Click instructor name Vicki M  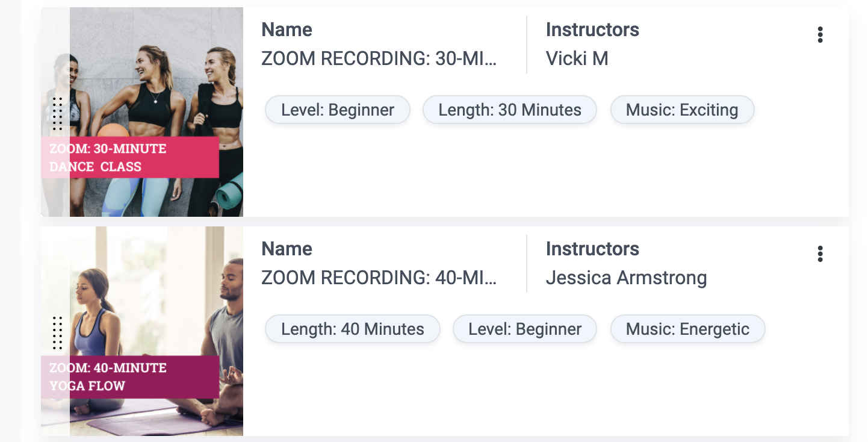(577, 59)
